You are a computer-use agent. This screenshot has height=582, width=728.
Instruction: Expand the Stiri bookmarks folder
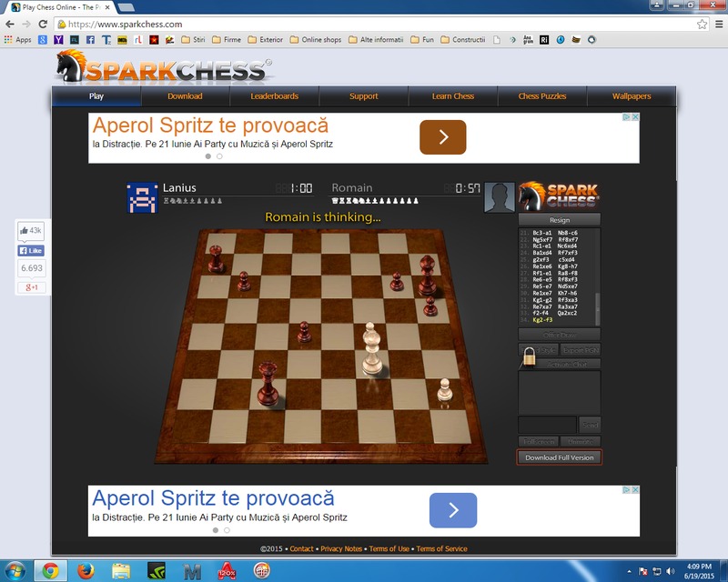point(193,40)
